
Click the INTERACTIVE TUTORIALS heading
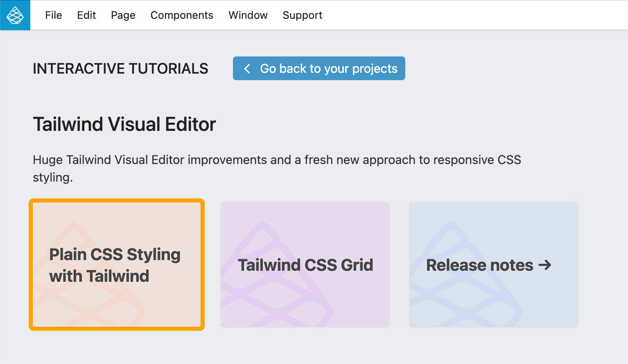pyautogui.click(x=121, y=69)
